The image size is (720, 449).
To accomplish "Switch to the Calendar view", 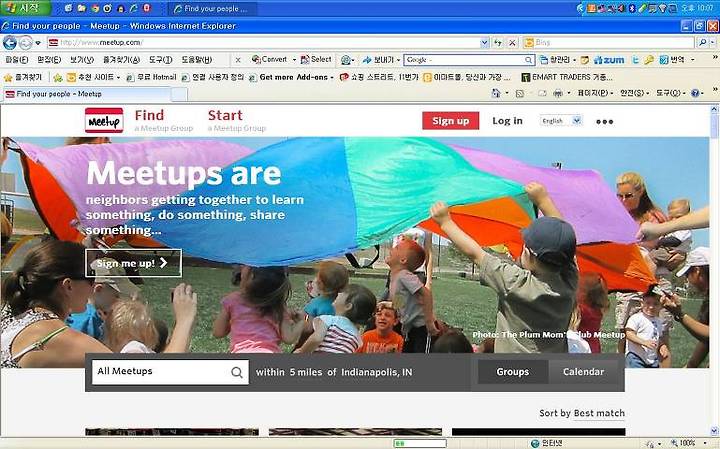I will pyautogui.click(x=583, y=372).
